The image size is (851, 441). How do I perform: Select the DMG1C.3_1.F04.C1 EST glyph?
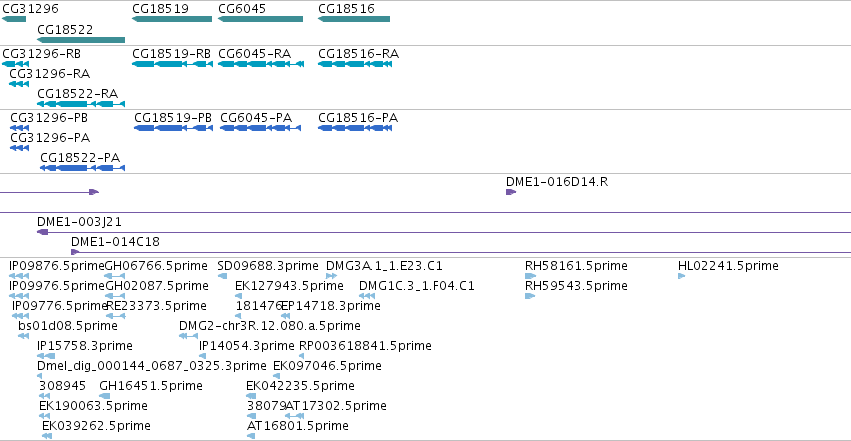click(367, 296)
